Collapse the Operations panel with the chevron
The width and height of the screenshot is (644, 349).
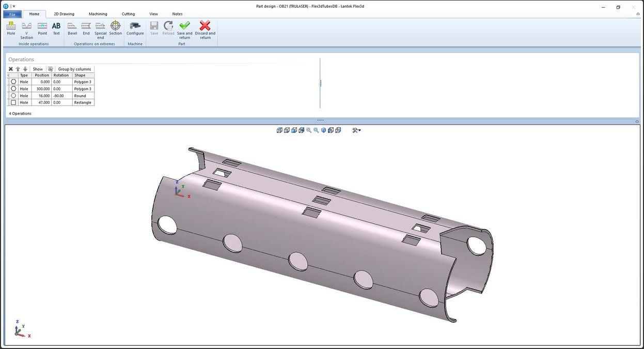coord(637,121)
